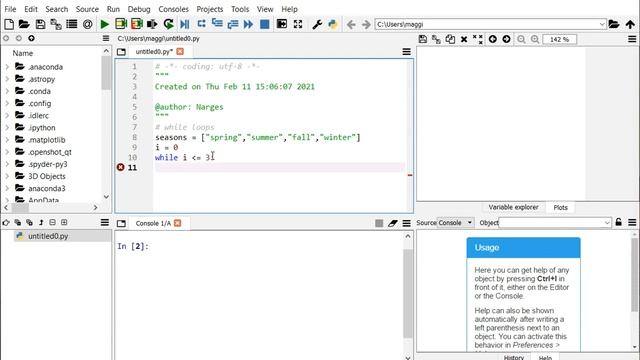Show next plot arrow icon
640x360 pixels.
coord(507,39)
